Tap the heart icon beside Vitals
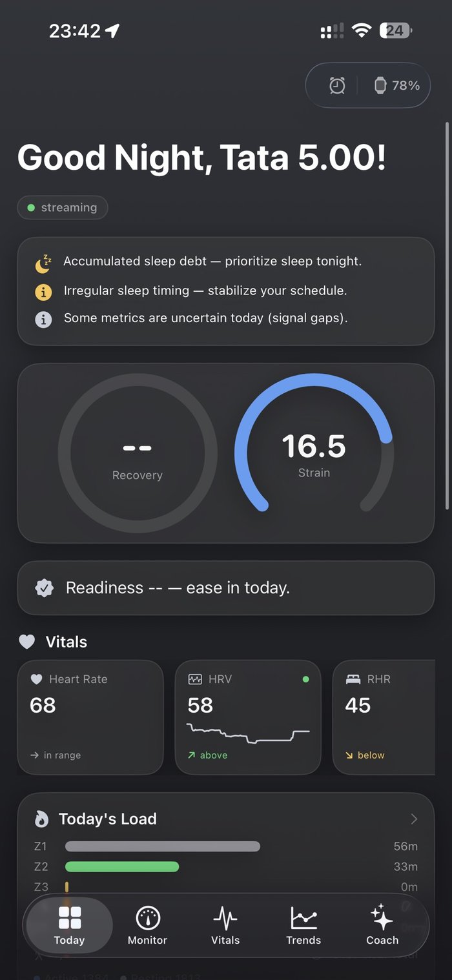 click(26, 642)
